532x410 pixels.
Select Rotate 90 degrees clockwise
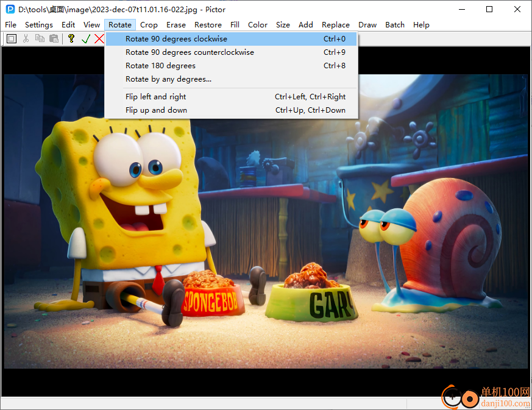click(x=231, y=39)
